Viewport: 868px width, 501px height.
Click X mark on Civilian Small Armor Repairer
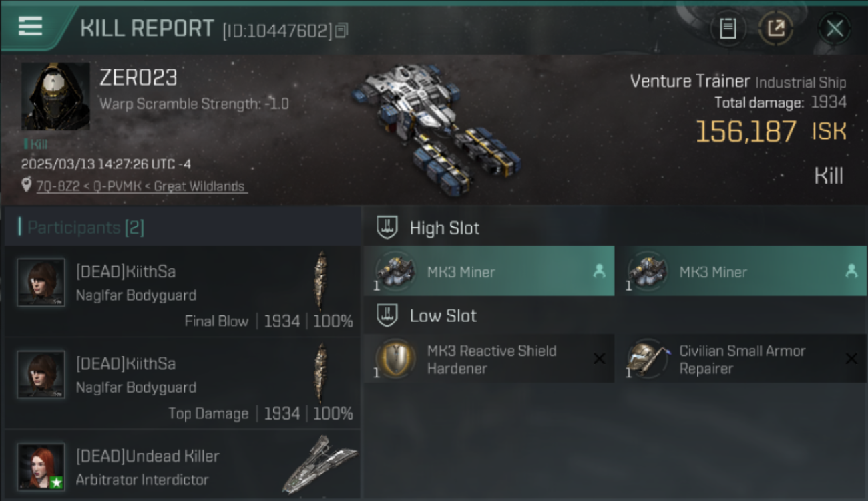[x=851, y=359]
